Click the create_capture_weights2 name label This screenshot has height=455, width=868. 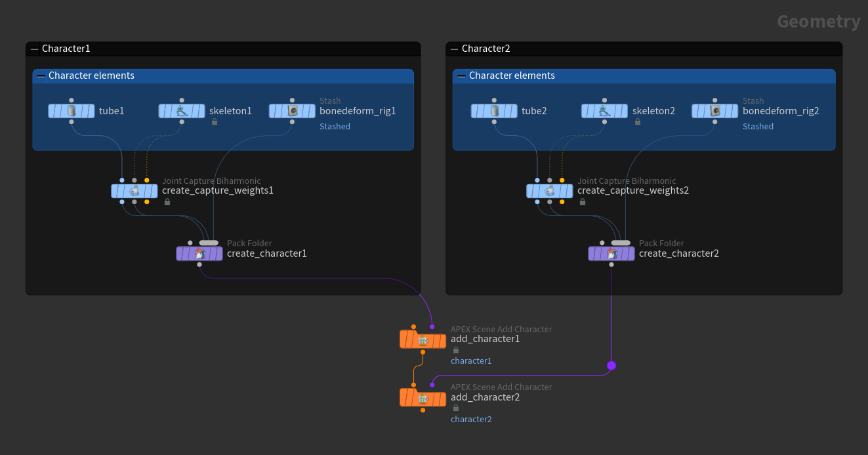click(x=633, y=191)
